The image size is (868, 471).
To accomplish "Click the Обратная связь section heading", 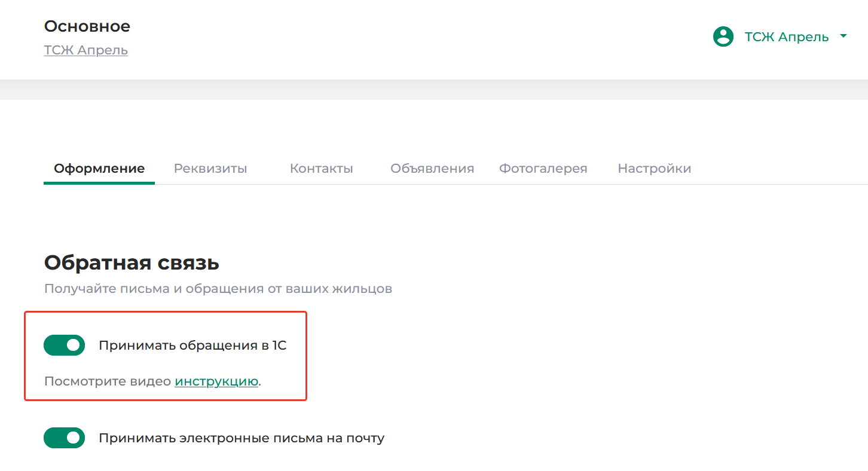I will 132,262.
